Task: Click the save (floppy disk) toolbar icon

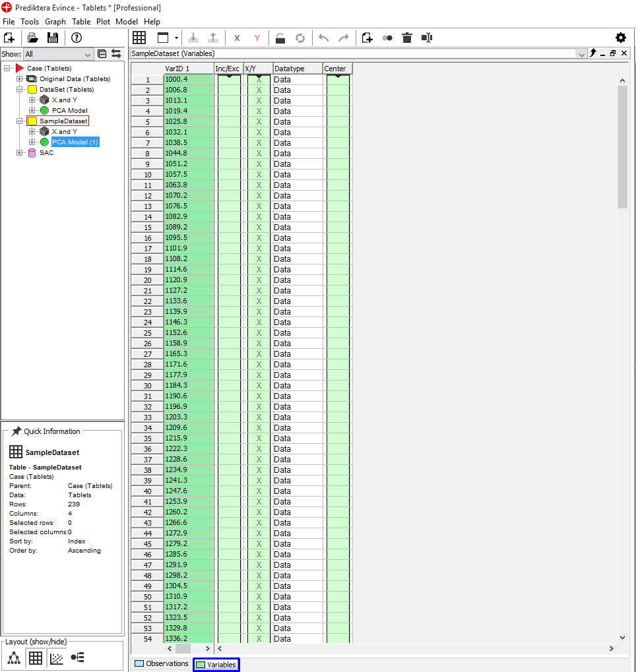Action: coord(53,38)
